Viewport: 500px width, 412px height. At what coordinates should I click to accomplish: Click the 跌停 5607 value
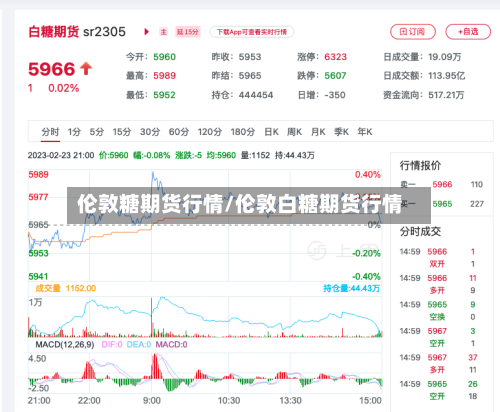[x=335, y=76]
